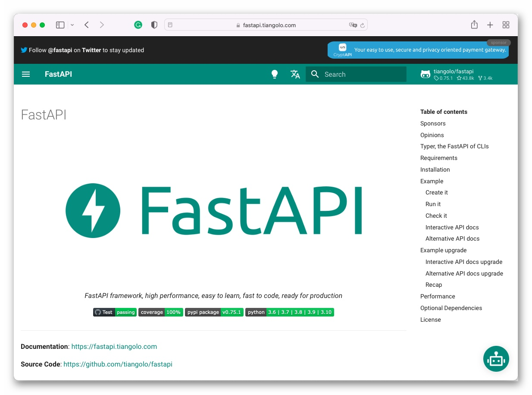The width and height of the screenshot is (532, 395).
Task: Open the Test passing badge
Action: (x=115, y=312)
